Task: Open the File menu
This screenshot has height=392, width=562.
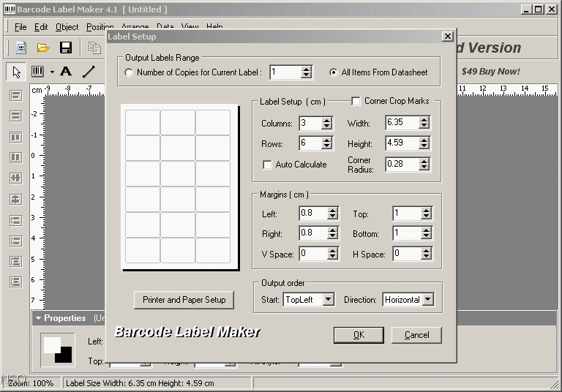Action: (x=20, y=27)
